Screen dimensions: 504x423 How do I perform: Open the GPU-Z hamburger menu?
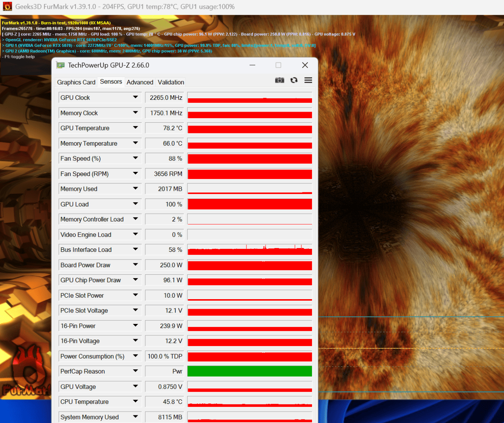(x=308, y=80)
